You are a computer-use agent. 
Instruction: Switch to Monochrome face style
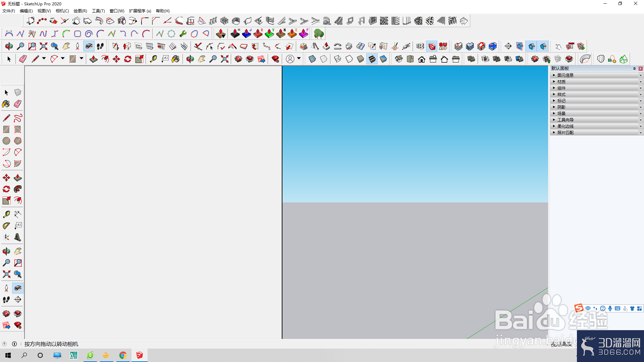pos(383,59)
